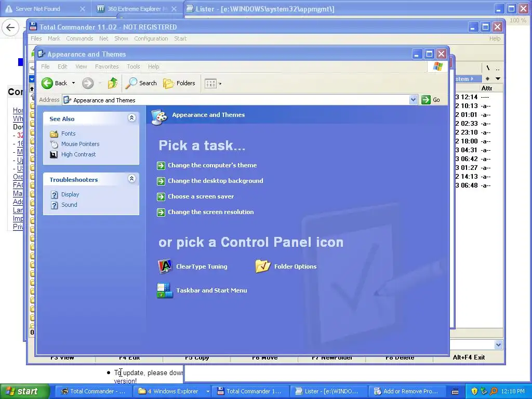Click the Display help question icon
Viewport: 532px width, 399px height.
pyautogui.click(x=54, y=195)
